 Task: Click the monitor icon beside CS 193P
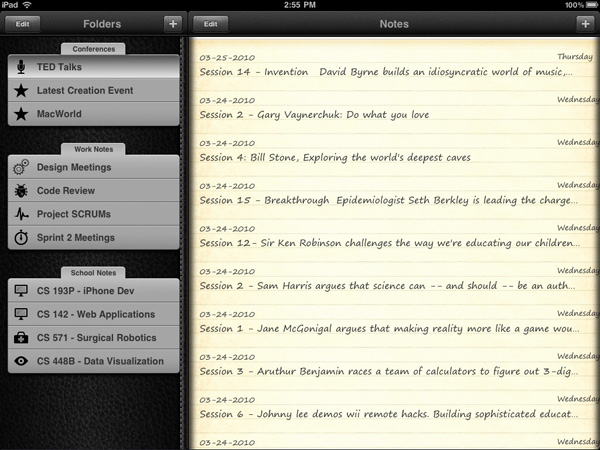pyautogui.click(x=21, y=291)
